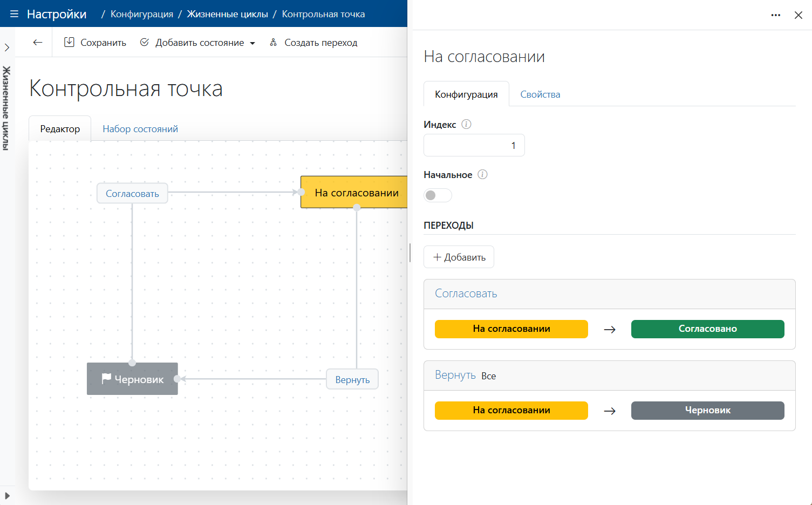The width and height of the screenshot is (812, 505).
Task: Click the gray Черновик badge in panel
Action: (708, 411)
